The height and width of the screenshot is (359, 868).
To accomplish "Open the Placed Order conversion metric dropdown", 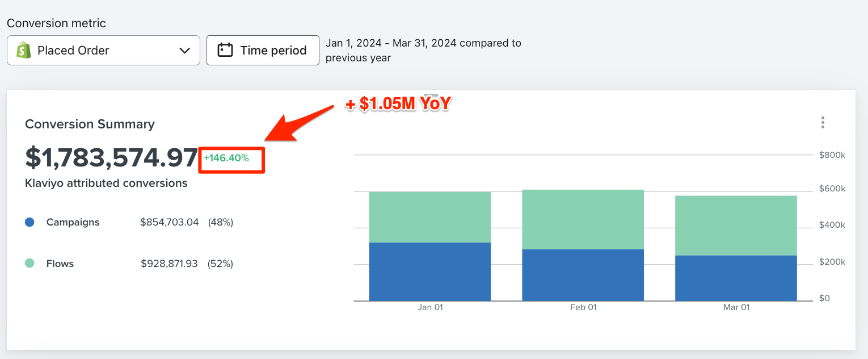I will coord(103,50).
